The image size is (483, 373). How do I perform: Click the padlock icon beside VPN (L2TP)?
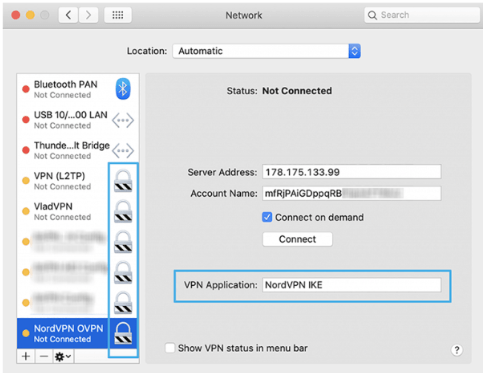pos(123,181)
